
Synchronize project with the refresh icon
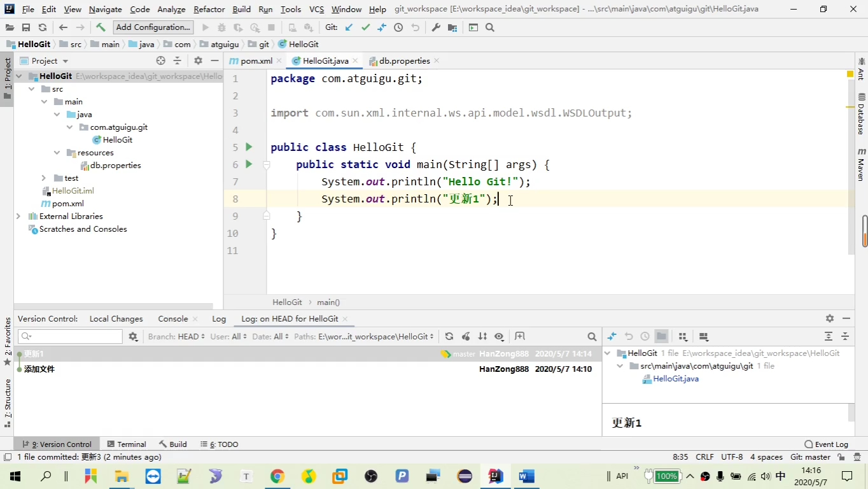tap(42, 27)
